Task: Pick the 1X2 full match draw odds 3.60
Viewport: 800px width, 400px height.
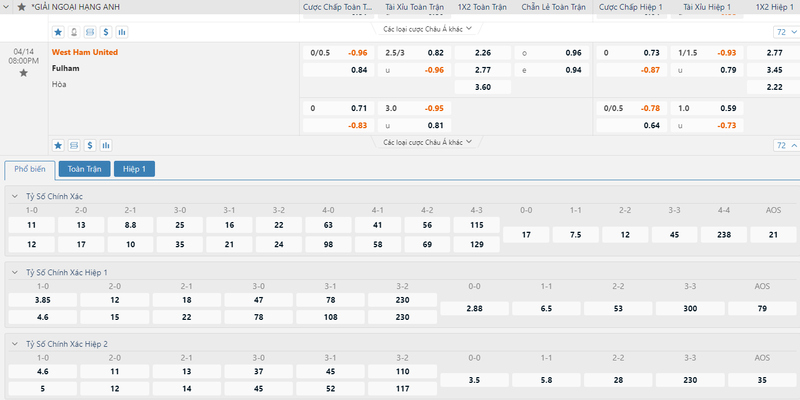Action: pos(483,87)
